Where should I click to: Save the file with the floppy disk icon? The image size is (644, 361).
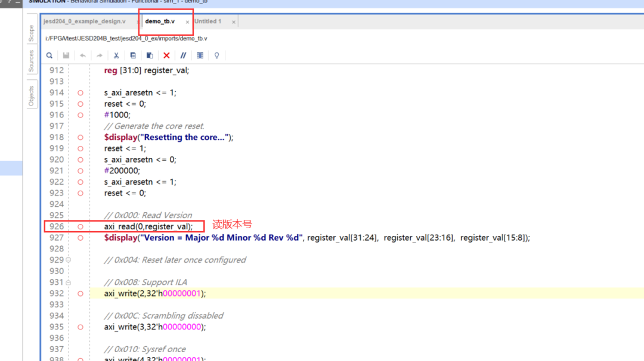[x=66, y=55]
